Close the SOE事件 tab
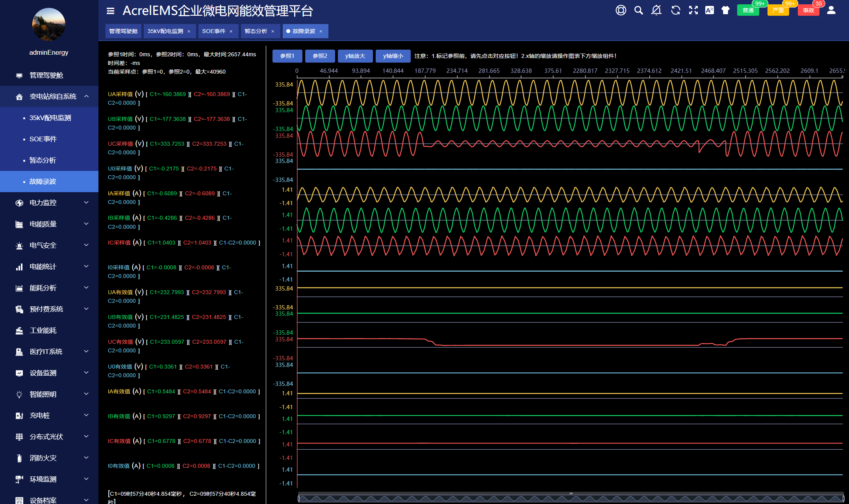Image resolution: width=849 pixels, height=504 pixels. [231, 31]
